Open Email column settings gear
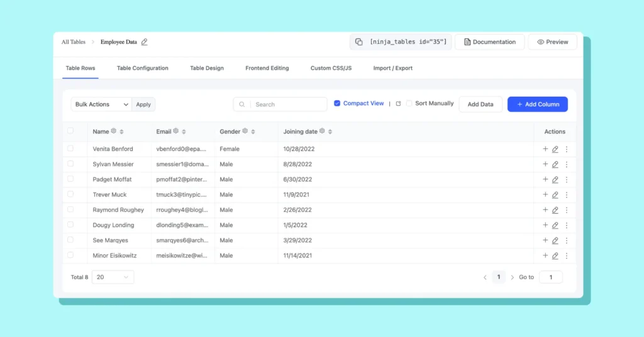Viewport: 644px width, 337px height. tap(176, 131)
